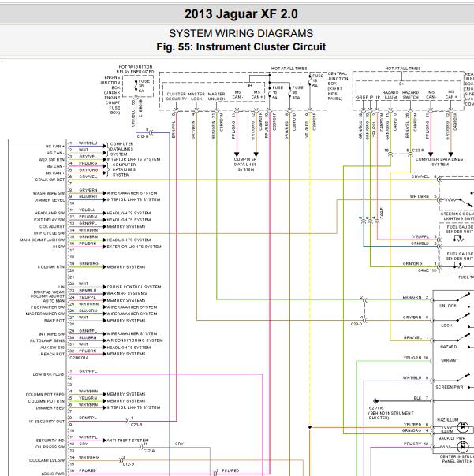Select the 'ENGINE JUNCTION BOX' label
Image resolution: width=474 pixels, height=476 pixels.
click(x=111, y=83)
